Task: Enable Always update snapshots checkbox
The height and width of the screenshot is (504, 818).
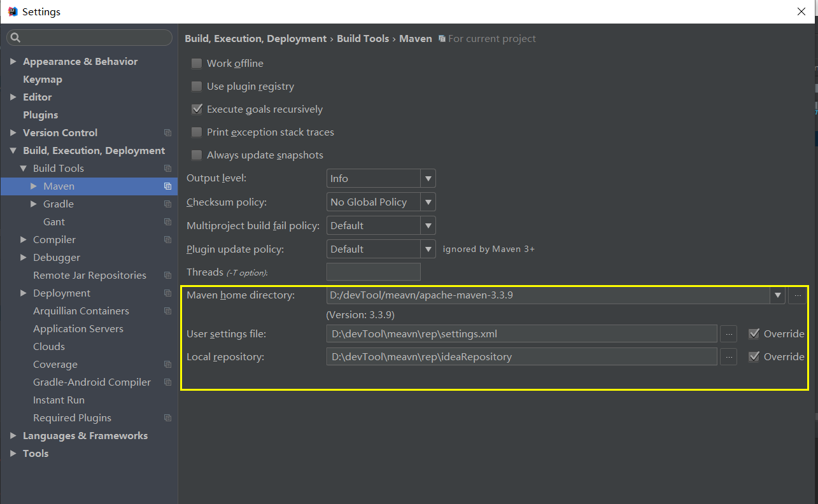Action: pos(197,155)
